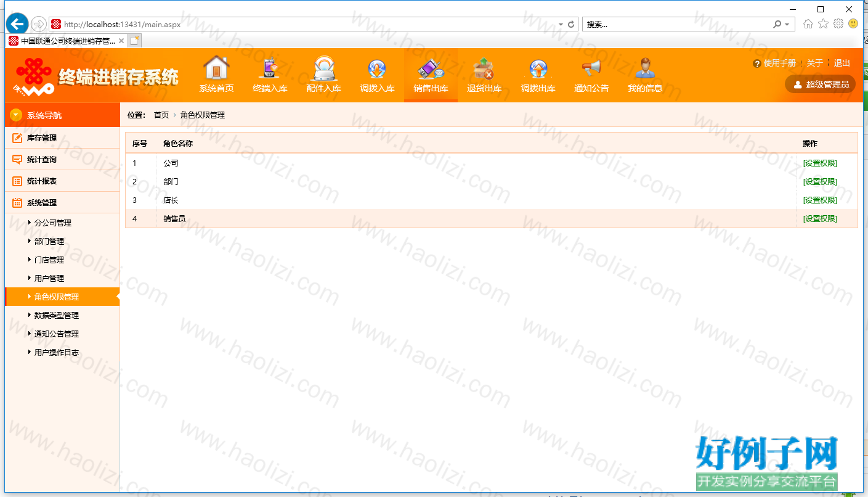Screen dimensions: 868x497
Task: Click the 库存管理 edit icon
Action: [17, 138]
